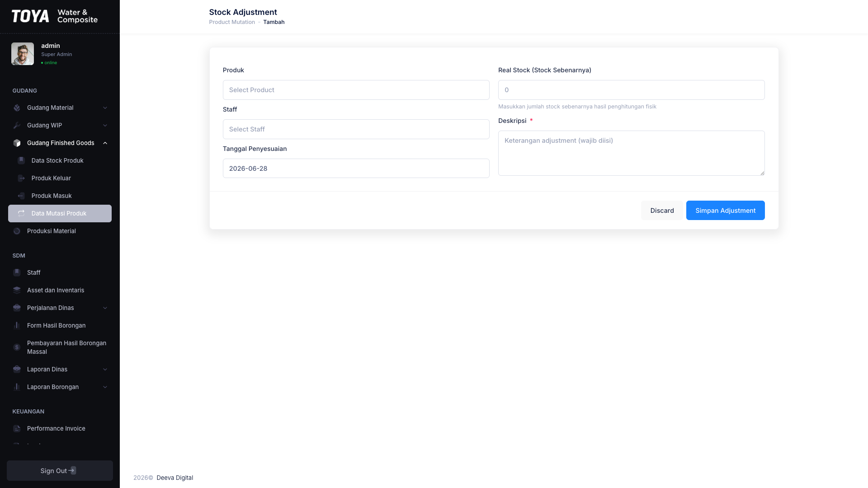Image resolution: width=868 pixels, height=488 pixels.
Task: Click the SDM section heading
Action: pyautogui.click(x=19, y=255)
